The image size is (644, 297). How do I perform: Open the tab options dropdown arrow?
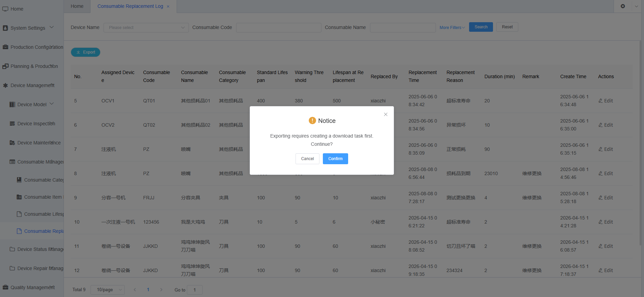(636, 6)
